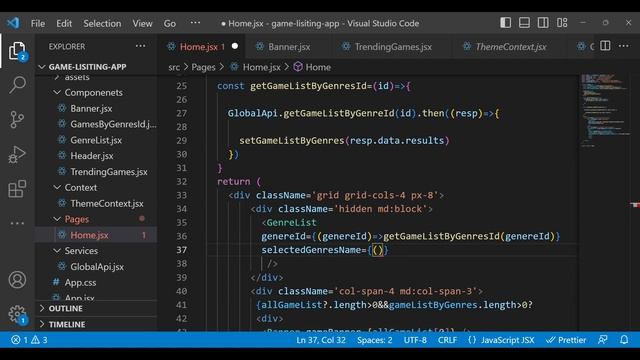This screenshot has width=640, height=360.
Task: Open editor More Actions ellipsis
Action: click(x=624, y=46)
